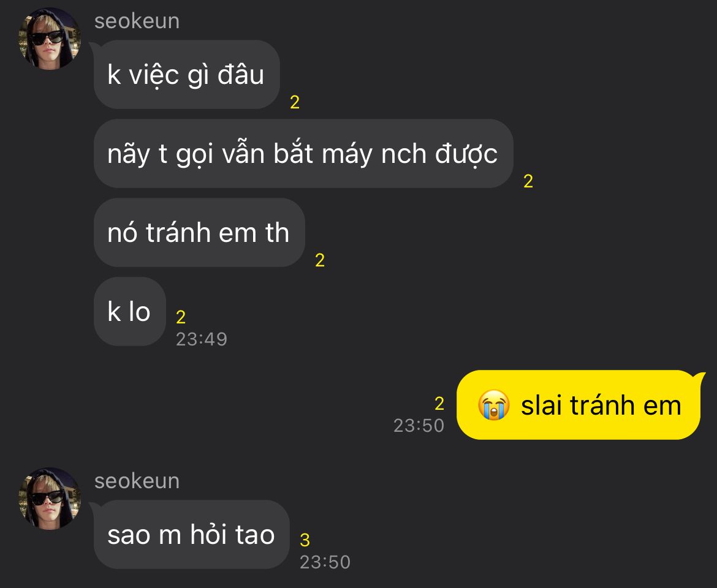Tap unread count left of yellow bubble
This screenshot has width=717, height=588.
pos(439,404)
